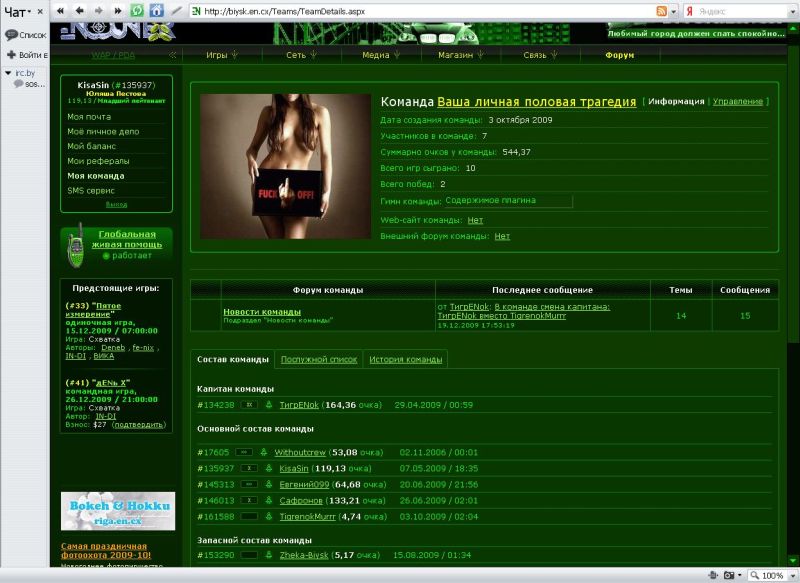Screen dimensions: 800x583
Task: Click the plus icon next to Войти
Action: tap(11, 55)
